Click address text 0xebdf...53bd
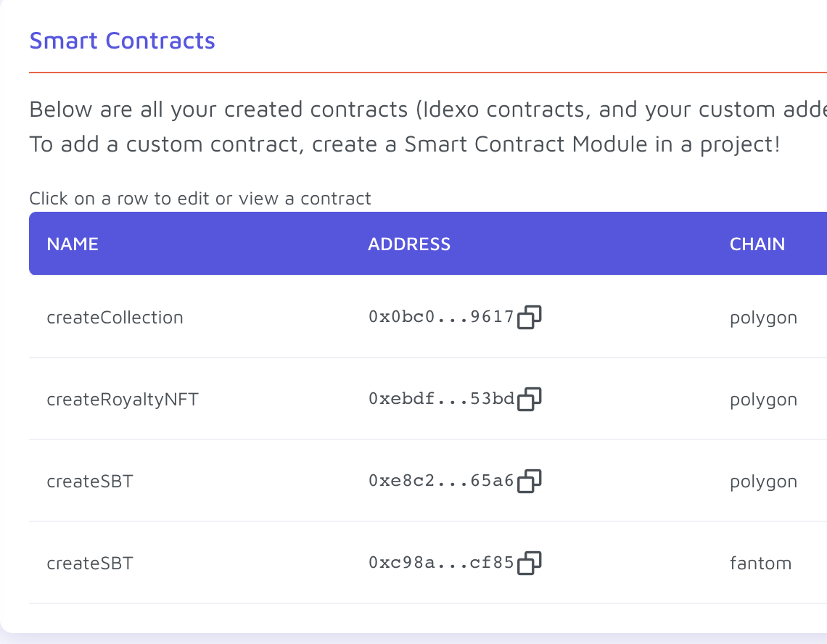The image size is (827, 644). coord(441,399)
